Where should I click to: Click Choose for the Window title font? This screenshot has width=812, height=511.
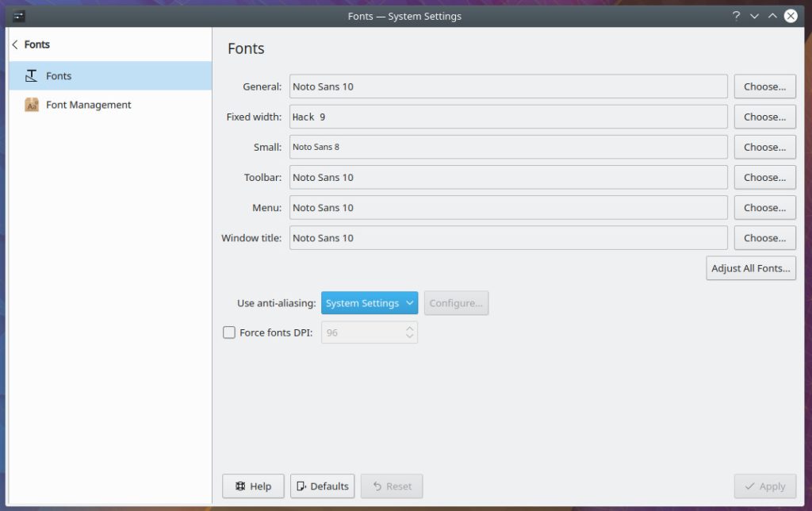764,238
